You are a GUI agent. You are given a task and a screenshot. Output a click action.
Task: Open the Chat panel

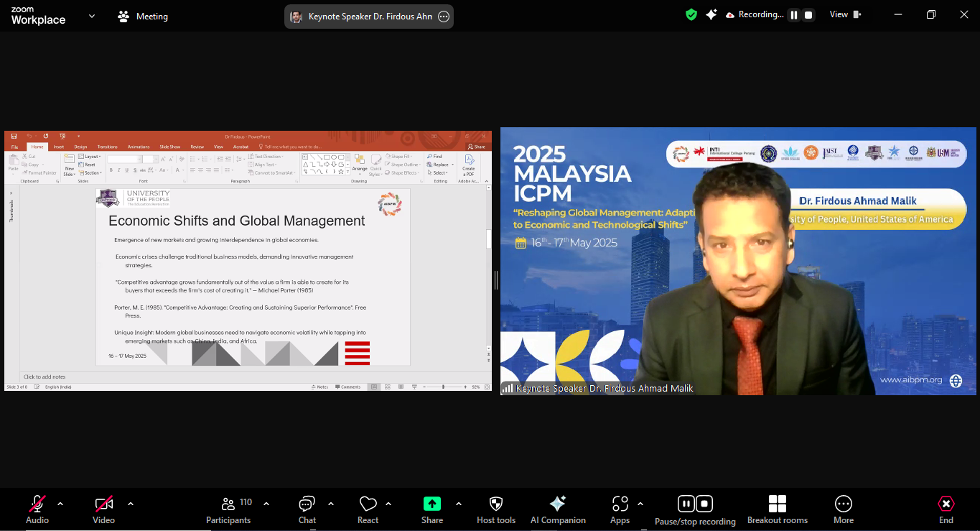[307, 509]
